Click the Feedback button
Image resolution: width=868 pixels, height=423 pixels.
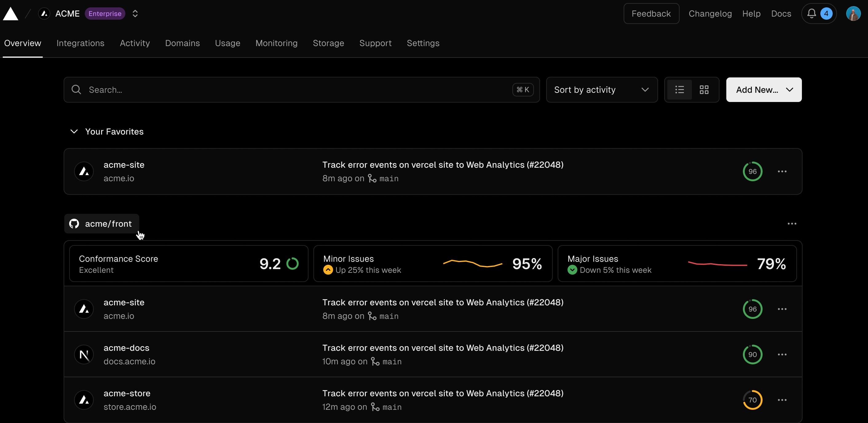(x=651, y=13)
